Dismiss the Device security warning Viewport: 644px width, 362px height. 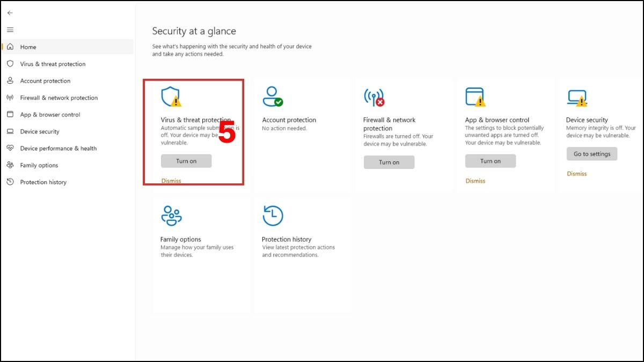pyautogui.click(x=577, y=174)
